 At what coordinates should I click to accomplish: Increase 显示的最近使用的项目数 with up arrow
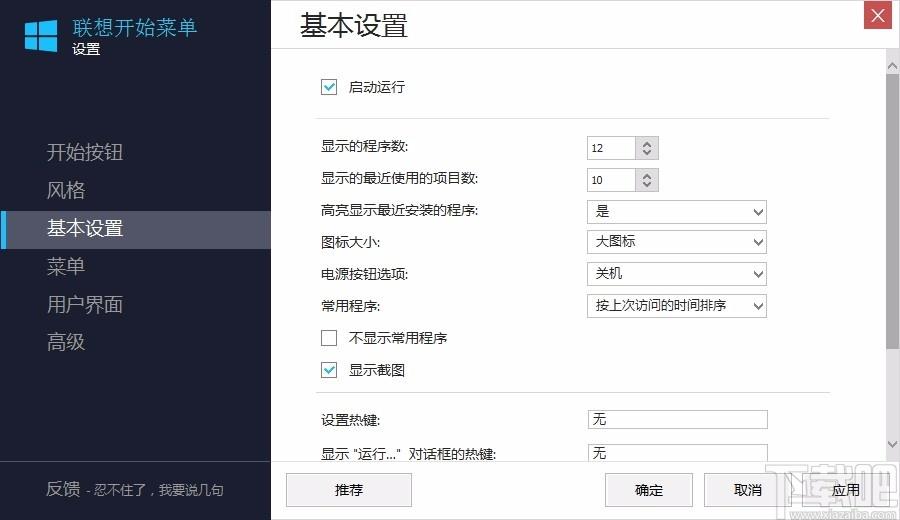(x=647, y=176)
